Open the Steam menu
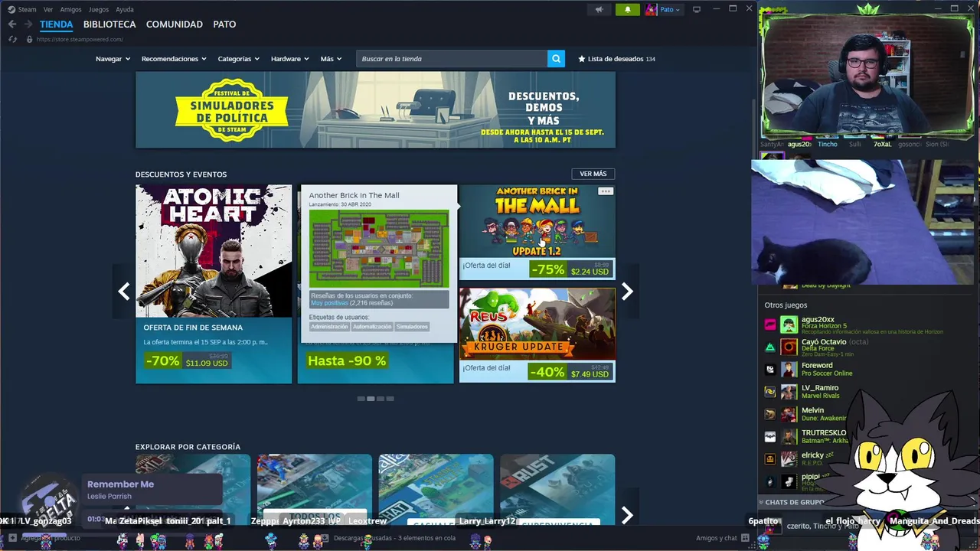 point(22,9)
